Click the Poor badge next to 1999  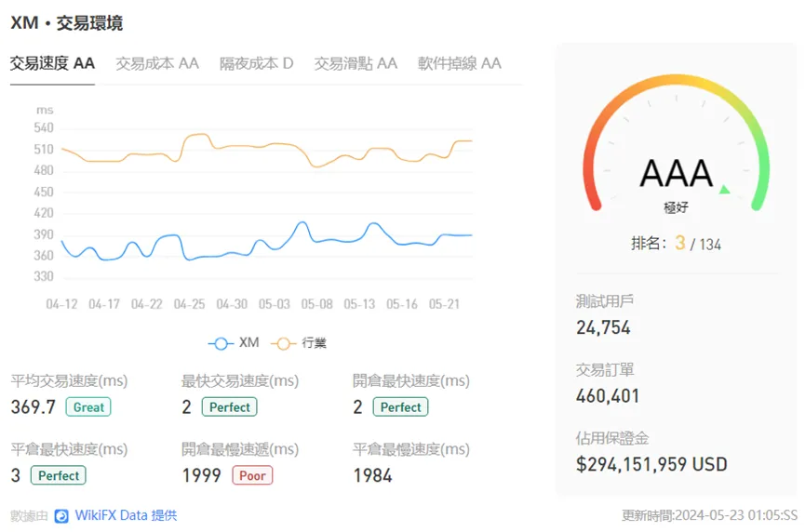coord(252,475)
